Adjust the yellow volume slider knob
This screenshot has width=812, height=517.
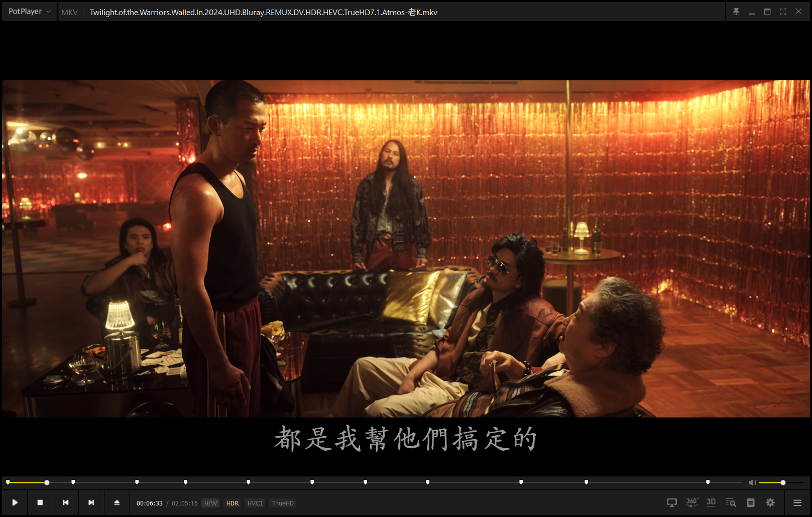click(x=783, y=482)
